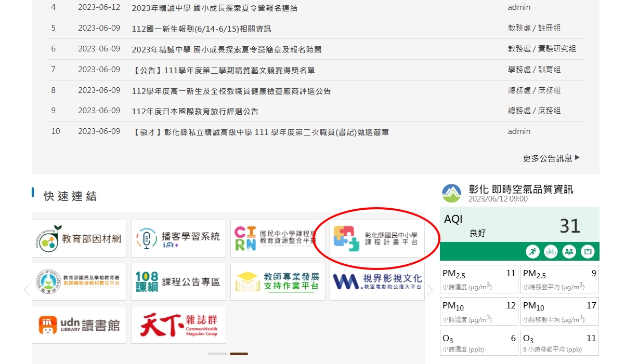Viewport: 638px width, 364px height.
Task: Click AQI status 良好 label
Action: (x=477, y=233)
